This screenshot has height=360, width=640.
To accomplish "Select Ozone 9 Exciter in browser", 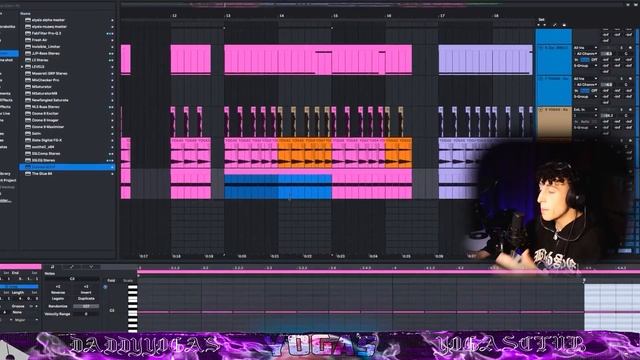I will click(67, 113).
